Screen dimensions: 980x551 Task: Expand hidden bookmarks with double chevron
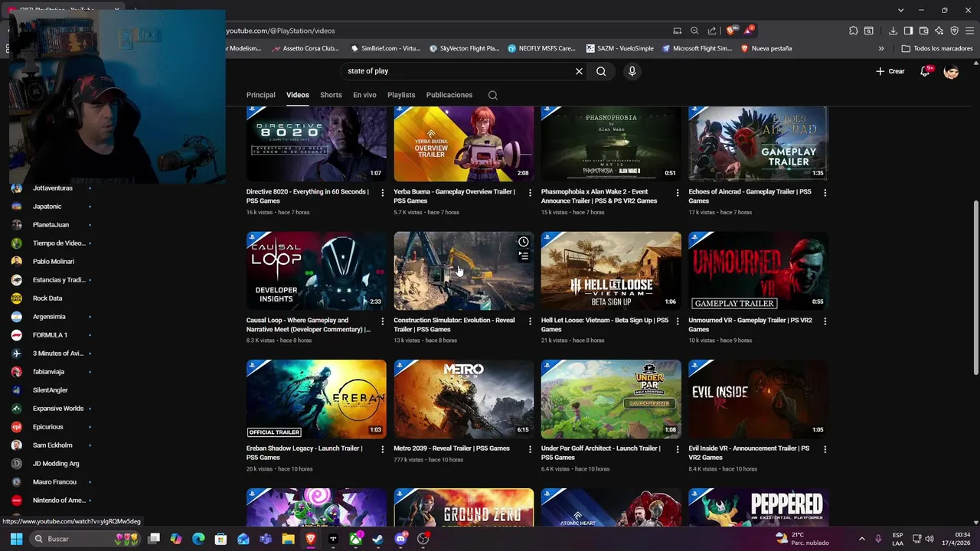coord(881,48)
